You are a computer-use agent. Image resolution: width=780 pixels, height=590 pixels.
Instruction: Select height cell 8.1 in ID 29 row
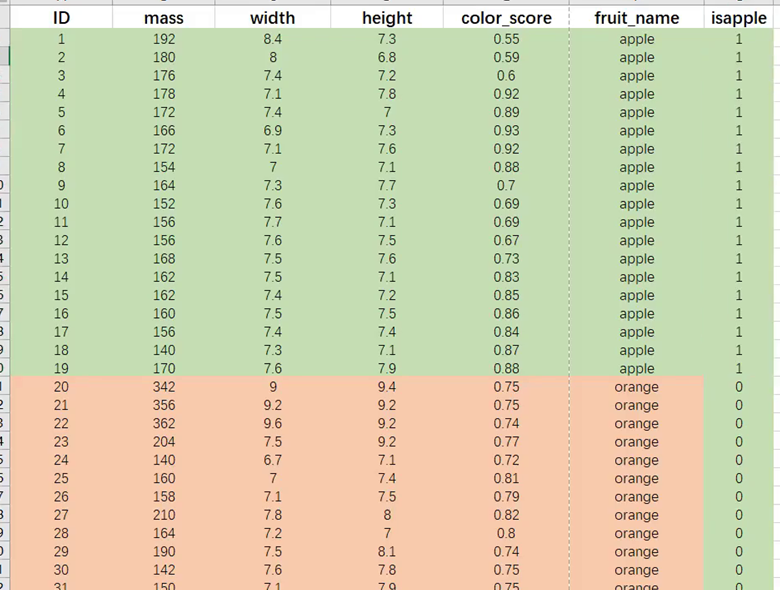click(387, 552)
